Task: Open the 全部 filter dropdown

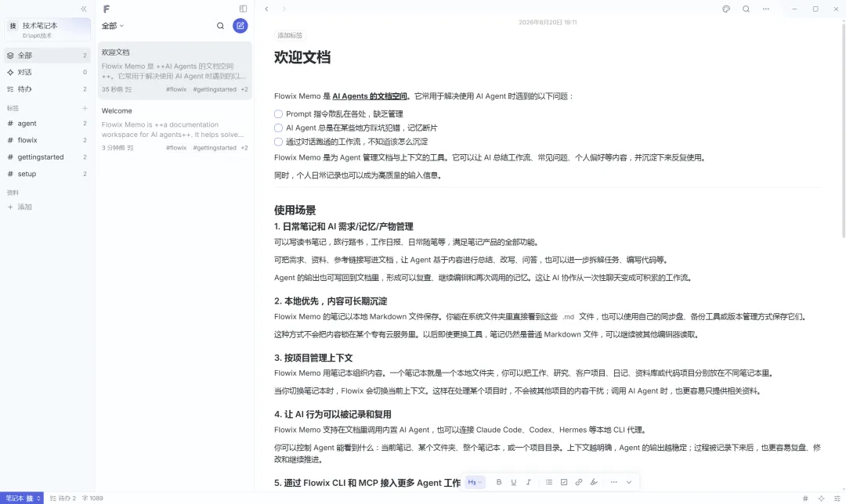Action: coord(113,25)
